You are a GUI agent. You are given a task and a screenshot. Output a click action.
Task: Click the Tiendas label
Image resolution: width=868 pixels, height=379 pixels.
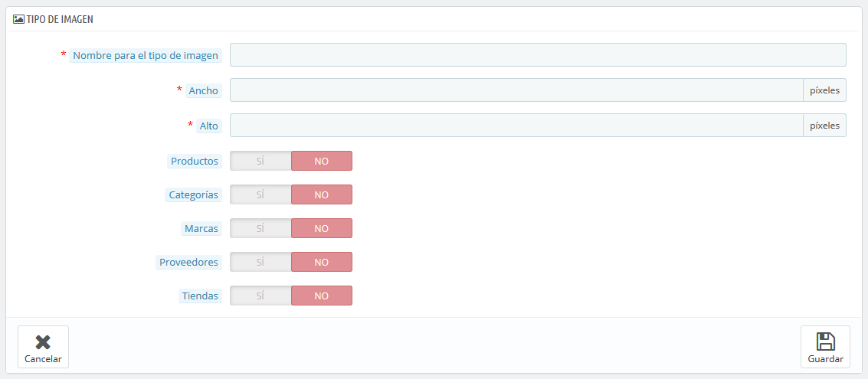click(201, 296)
